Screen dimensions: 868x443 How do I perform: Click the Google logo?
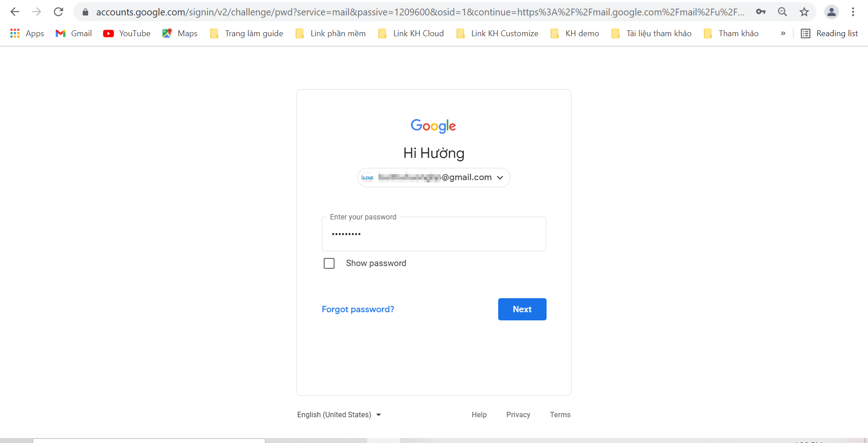[433, 126]
